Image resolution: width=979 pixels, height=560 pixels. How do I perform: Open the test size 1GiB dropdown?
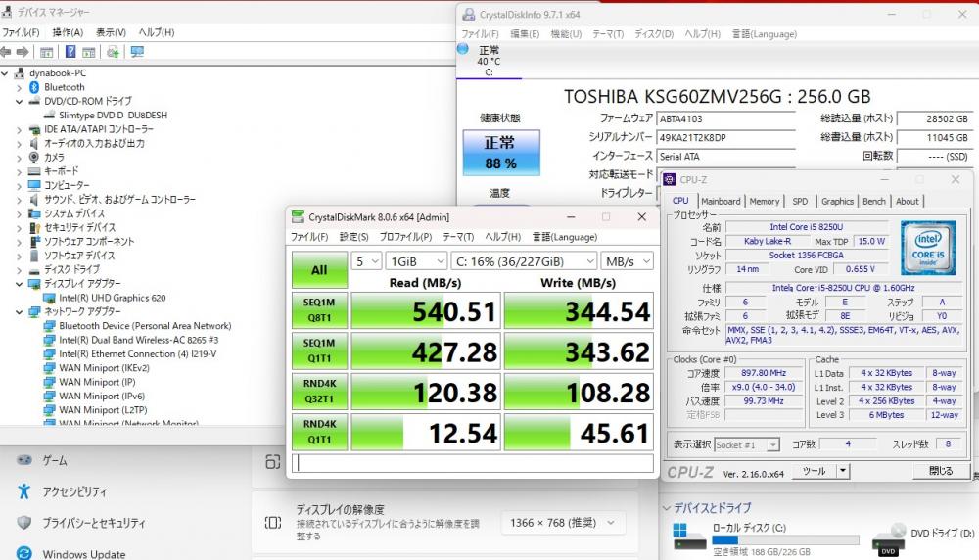pos(416,261)
